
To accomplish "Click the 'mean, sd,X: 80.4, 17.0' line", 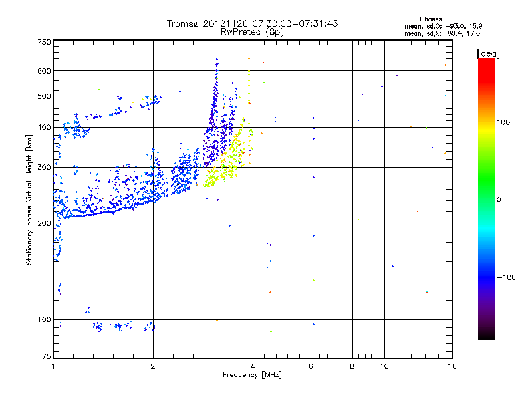I will pos(442,34).
